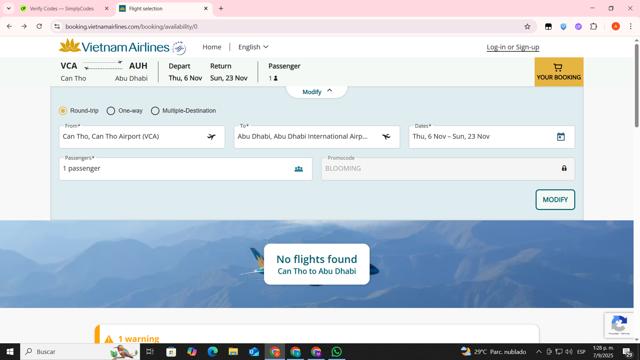This screenshot has width=640, height=360.
Task: Open the Passengers selector field
Action: click(x=186, y=169)
